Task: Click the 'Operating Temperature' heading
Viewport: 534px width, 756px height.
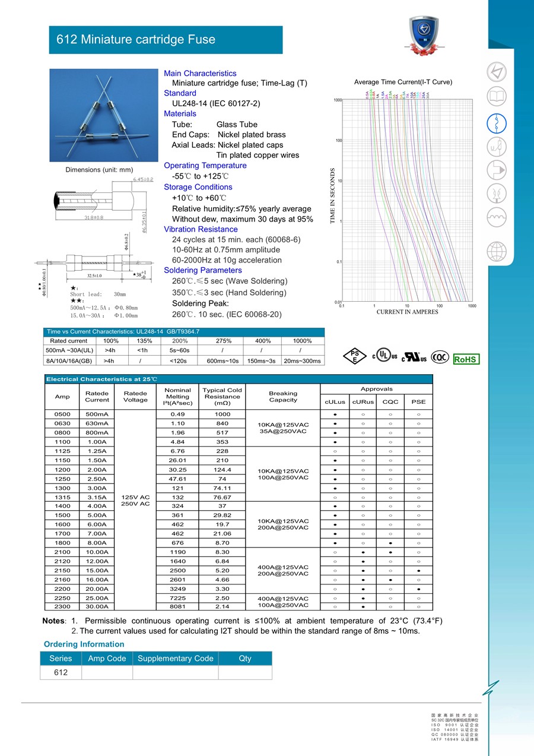Action: 205,165
